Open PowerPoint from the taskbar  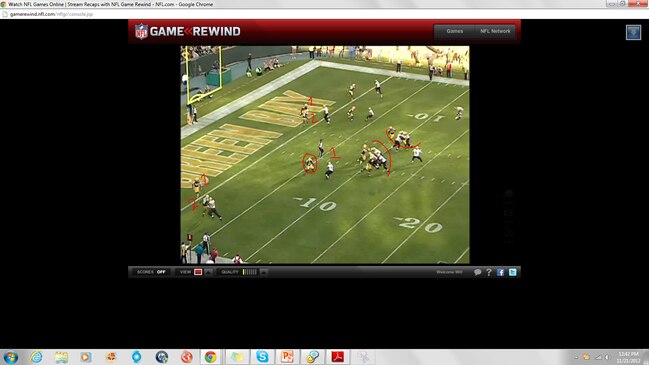click(287, 356)
